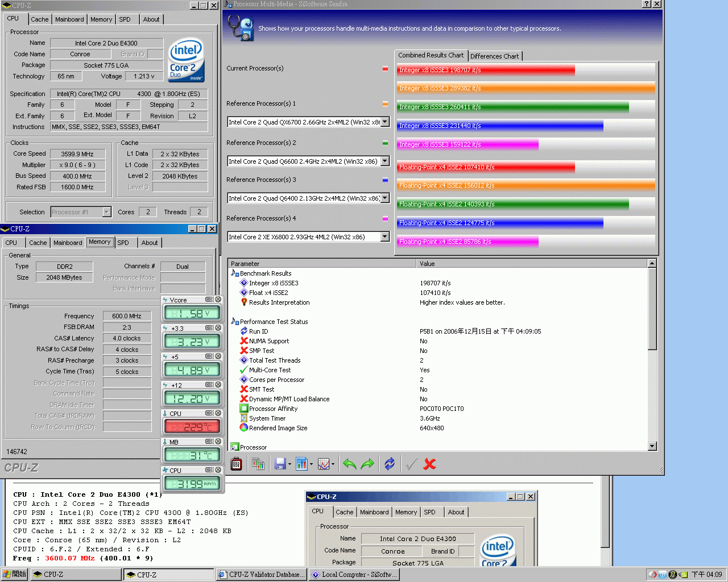Image resolution: width=728 pixels, height=582 pixels.
Task: Open Mainboard tab in top CPU-Z window
Action: coord(69,19)
